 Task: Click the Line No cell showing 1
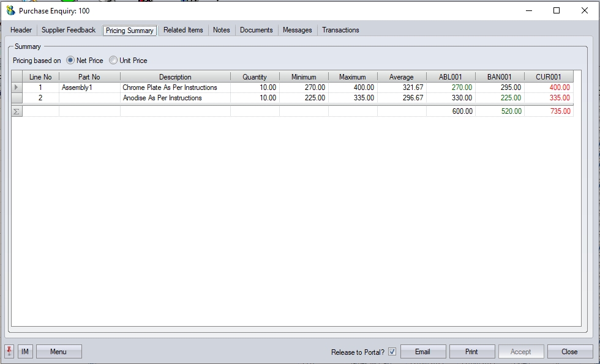pos(40,87)
